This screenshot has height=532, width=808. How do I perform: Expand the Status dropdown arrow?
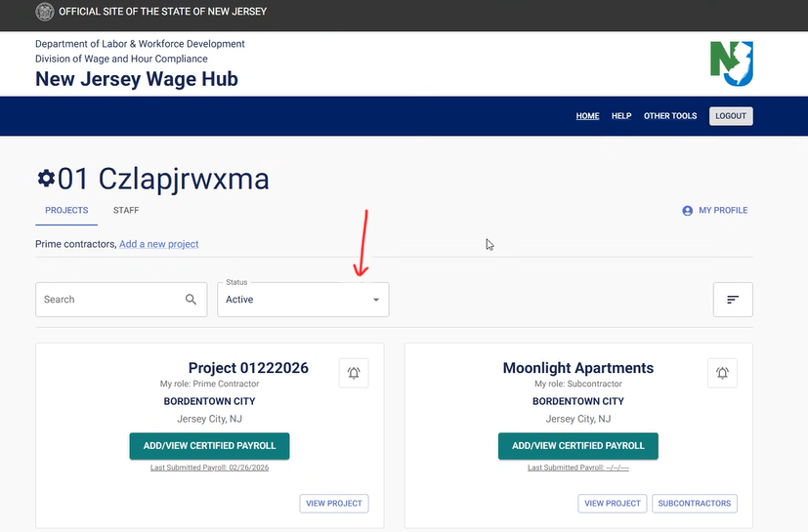(376, 300)
